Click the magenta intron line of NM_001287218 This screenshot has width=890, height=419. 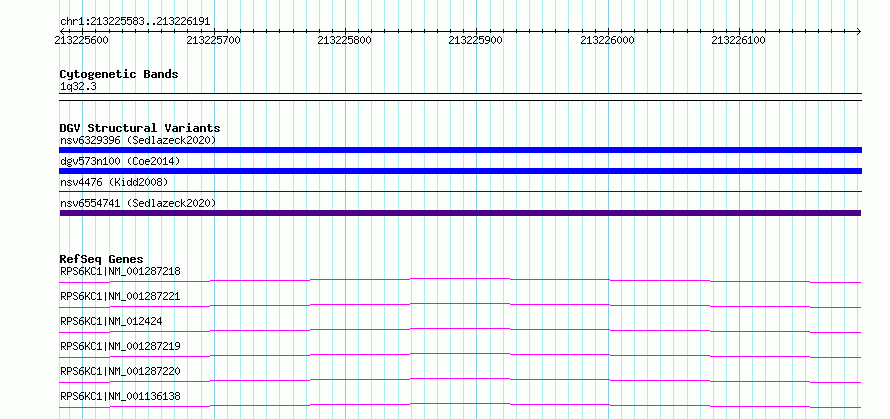coord(460,279)
